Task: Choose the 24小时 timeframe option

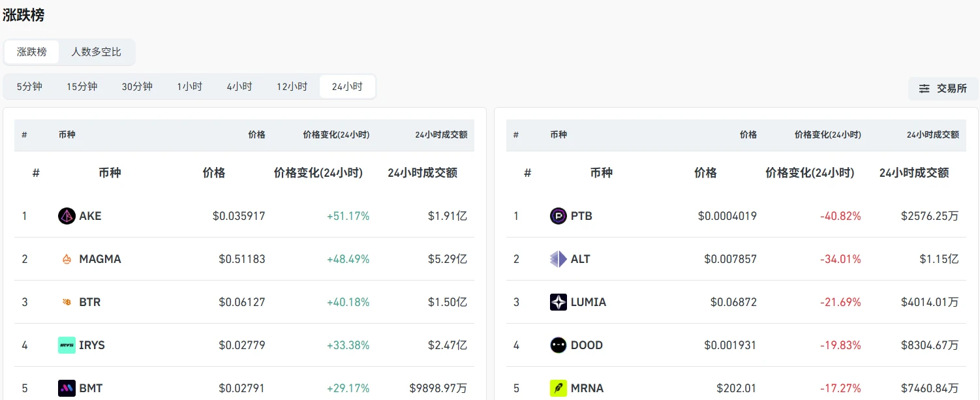Action: point(347,87)
